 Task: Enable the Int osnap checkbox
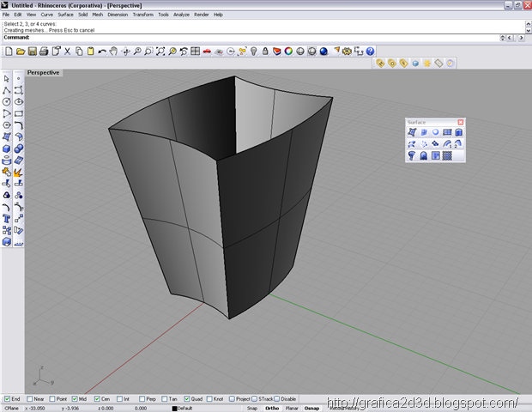119,399
